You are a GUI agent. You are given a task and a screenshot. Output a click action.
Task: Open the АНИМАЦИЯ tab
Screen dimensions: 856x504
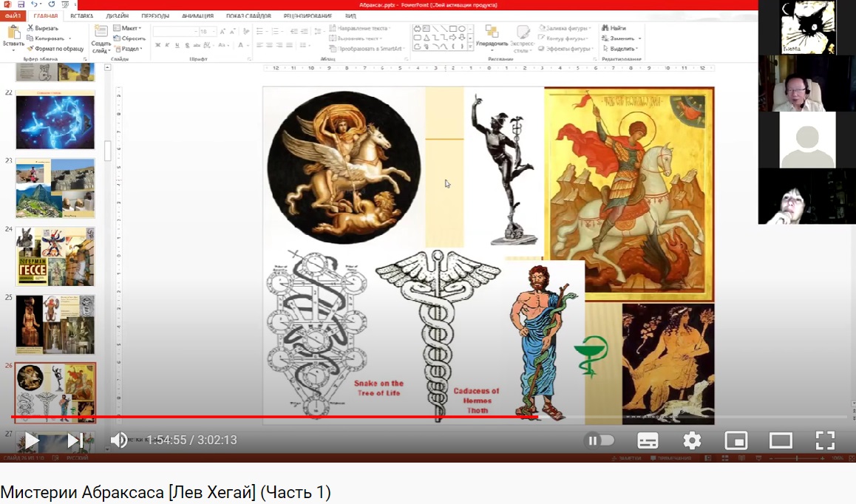197,16
